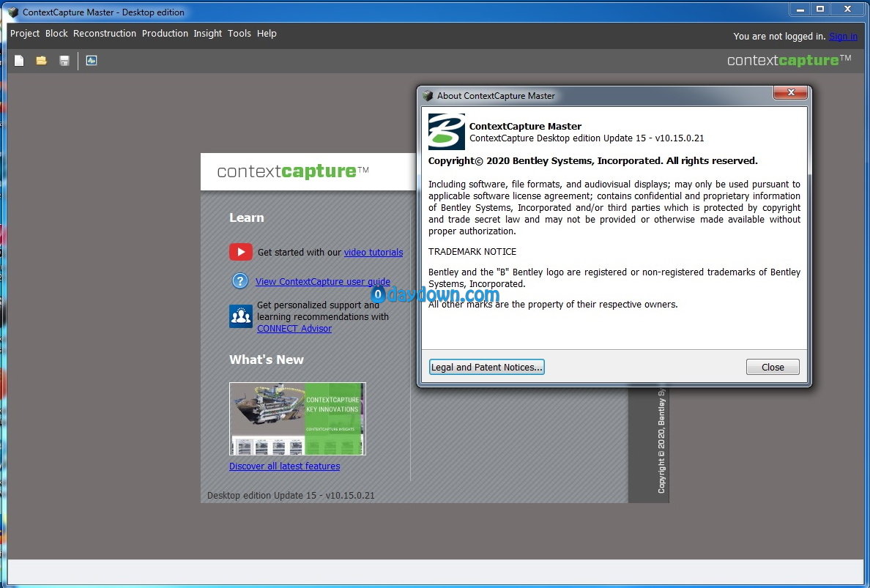Screen dimensions: 870x588
Task: Open the Production menu
Action: [165, 33]
